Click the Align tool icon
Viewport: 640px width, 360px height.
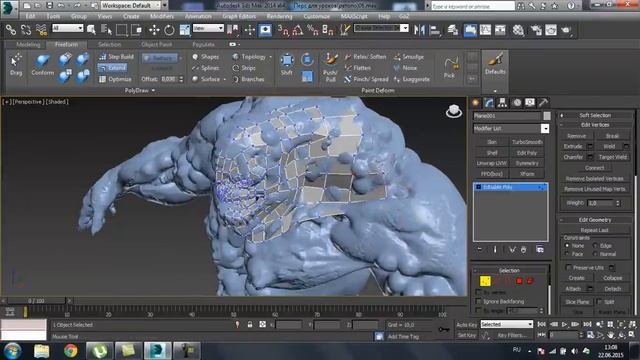[x=435, y=30]
